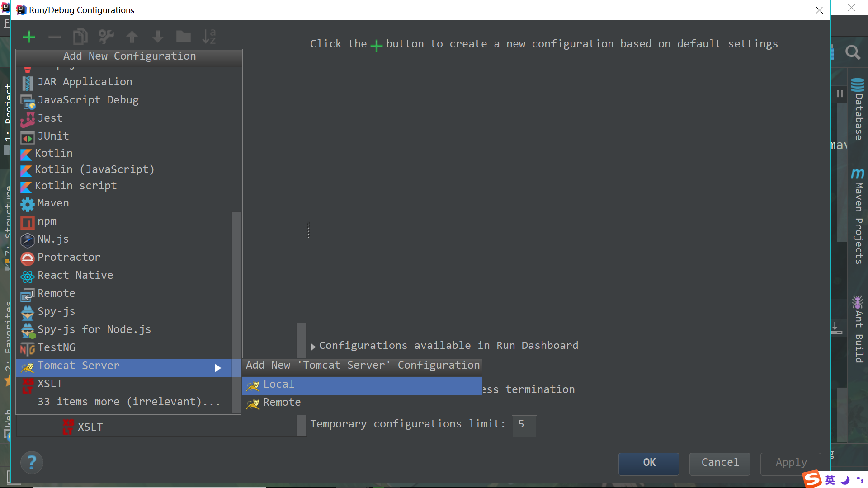This screenshot has height=488, width=868.
Task: Click the new folder icon in the toolbar
Action: tap(183, 37)
